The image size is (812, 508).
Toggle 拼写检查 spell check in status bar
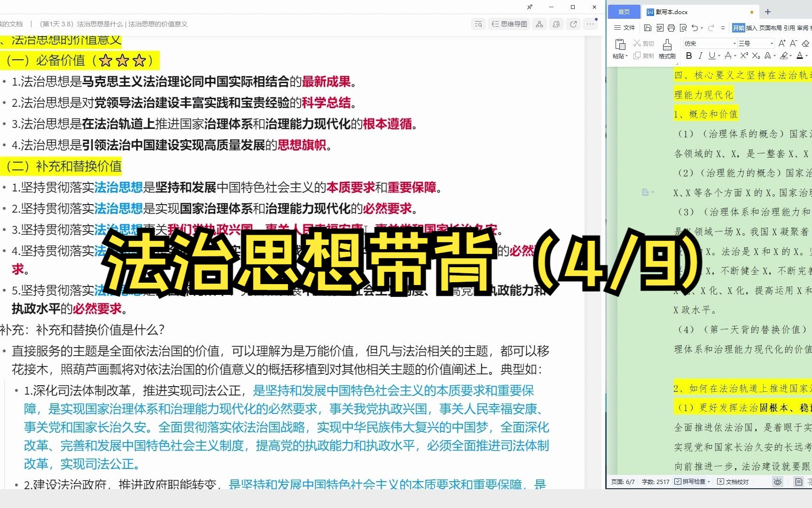[690, 482]
